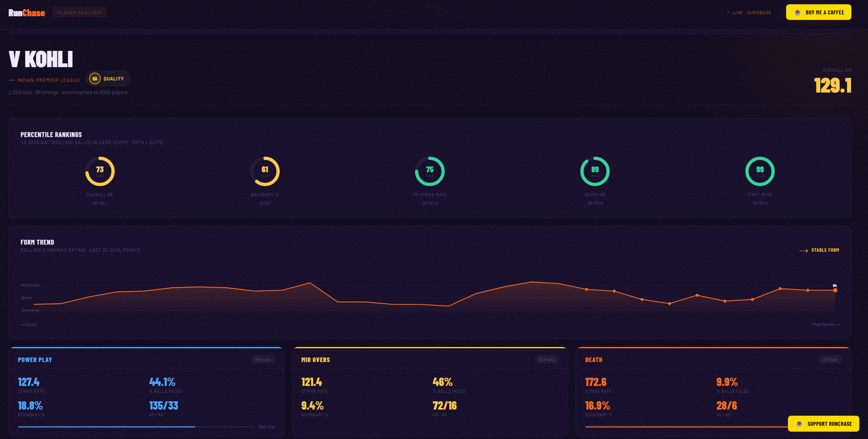Click the Mid Overs card title
868x439 pixels.
[315, 360]
